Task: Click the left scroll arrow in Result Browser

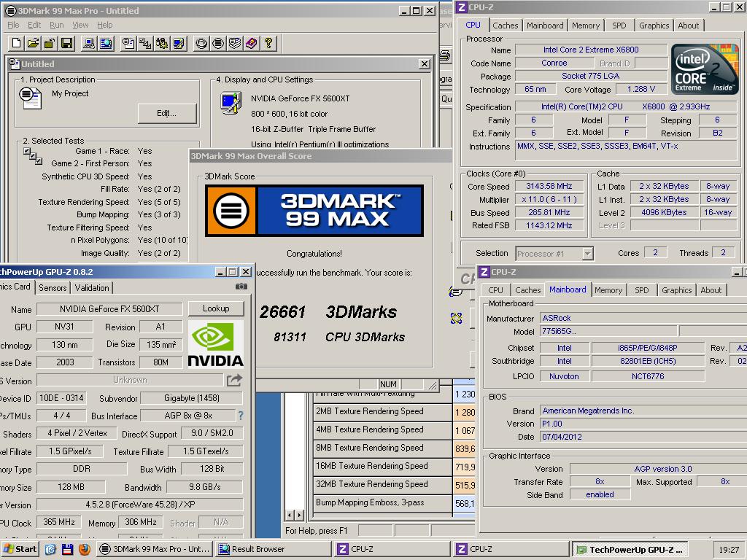Action: (x=290, y=515)
